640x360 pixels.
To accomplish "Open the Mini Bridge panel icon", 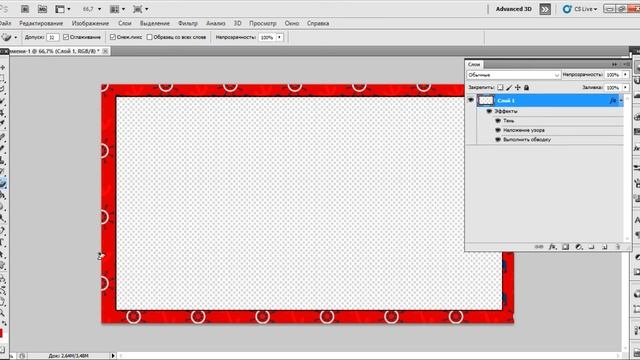I will coord(42,9).
